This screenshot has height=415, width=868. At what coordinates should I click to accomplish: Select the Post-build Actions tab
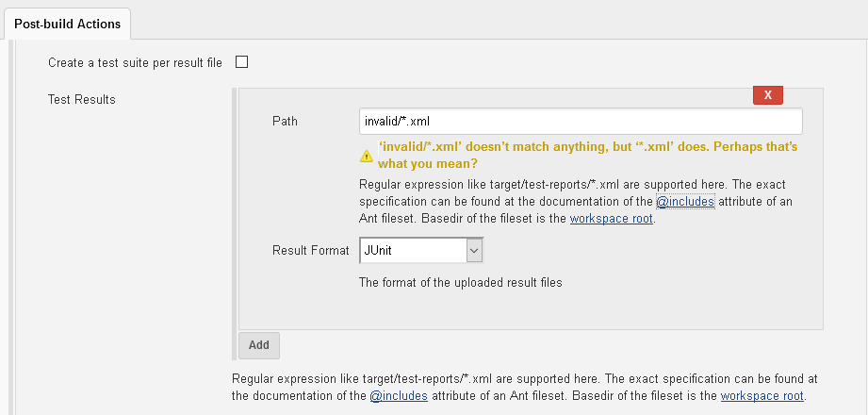[x=66, y=22]
